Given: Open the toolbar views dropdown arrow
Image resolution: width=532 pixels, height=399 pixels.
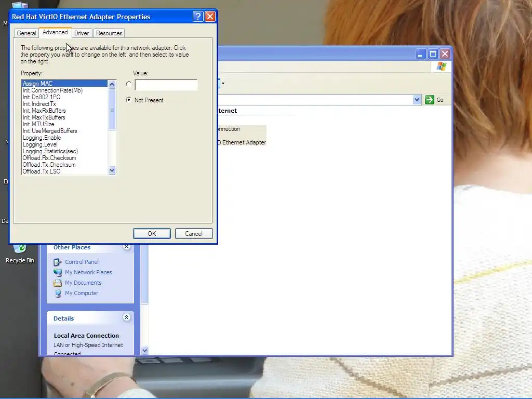Looking at the screenshot, I should (x=223, y=84).
